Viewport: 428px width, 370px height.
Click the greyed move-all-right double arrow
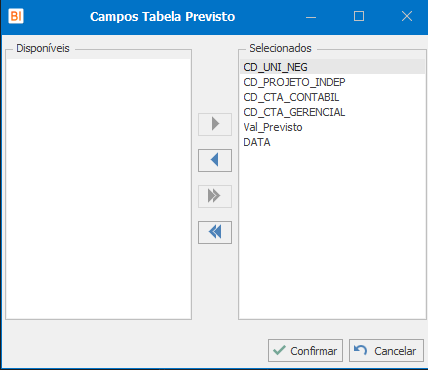[215, 196]
